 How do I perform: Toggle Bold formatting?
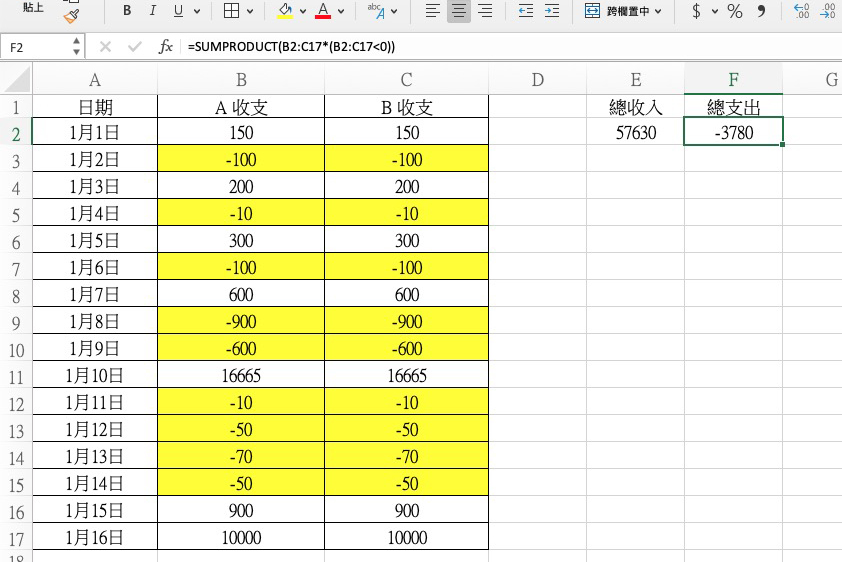[x=127, y=10]
